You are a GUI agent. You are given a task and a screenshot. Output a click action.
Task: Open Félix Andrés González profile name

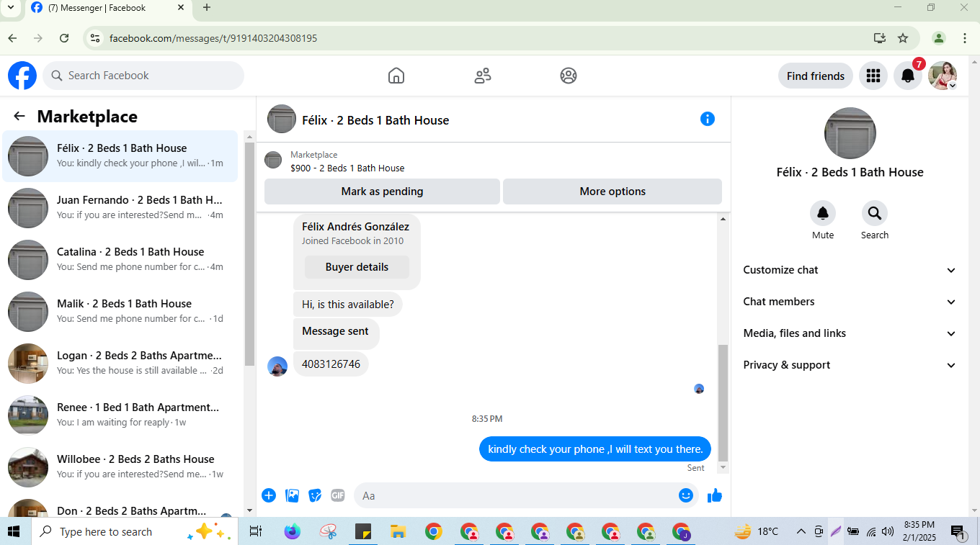(355, 227)
